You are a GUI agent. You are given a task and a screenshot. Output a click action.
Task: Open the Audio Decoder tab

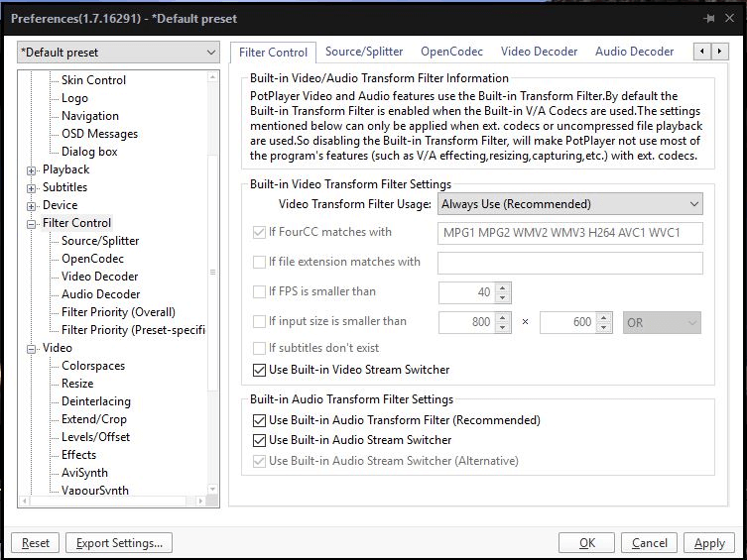coord(634,52)
